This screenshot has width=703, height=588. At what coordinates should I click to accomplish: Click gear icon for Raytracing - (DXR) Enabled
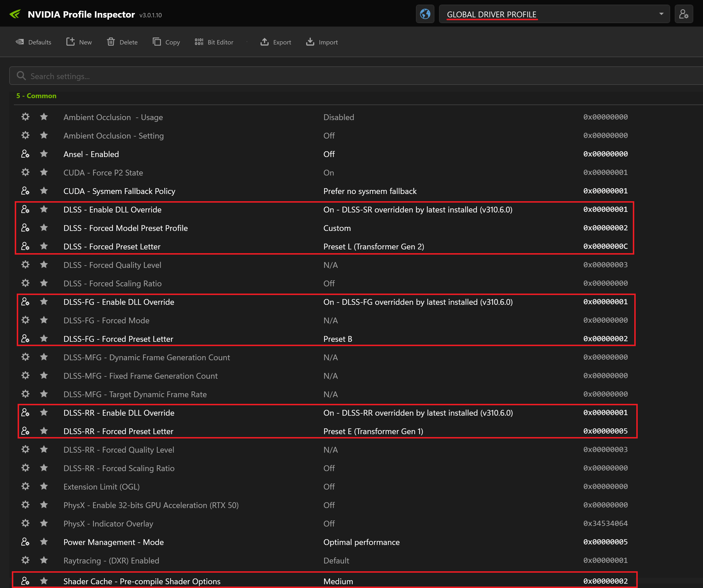[25, 560]
